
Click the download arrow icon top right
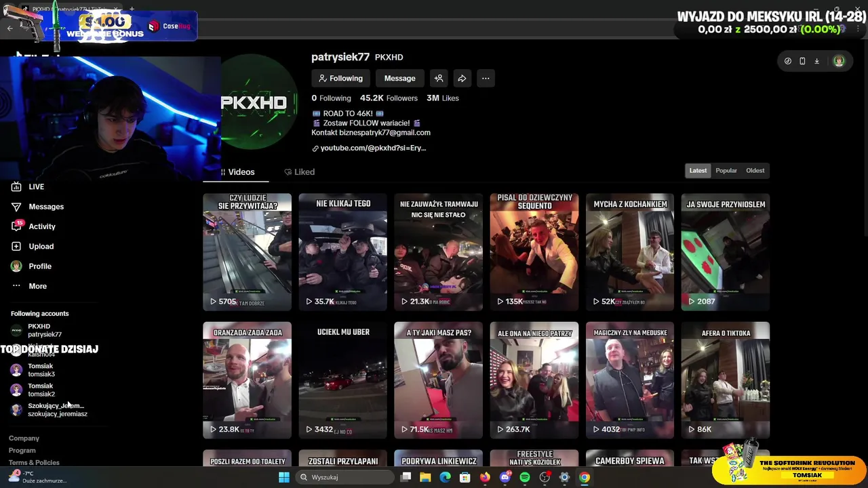coord(816,61)
